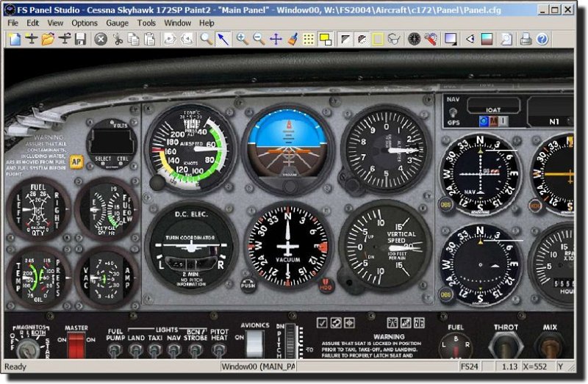Screen dimensions: 588x384
Task: Click the yellow outlined square icon
Action: coord(378,39)
